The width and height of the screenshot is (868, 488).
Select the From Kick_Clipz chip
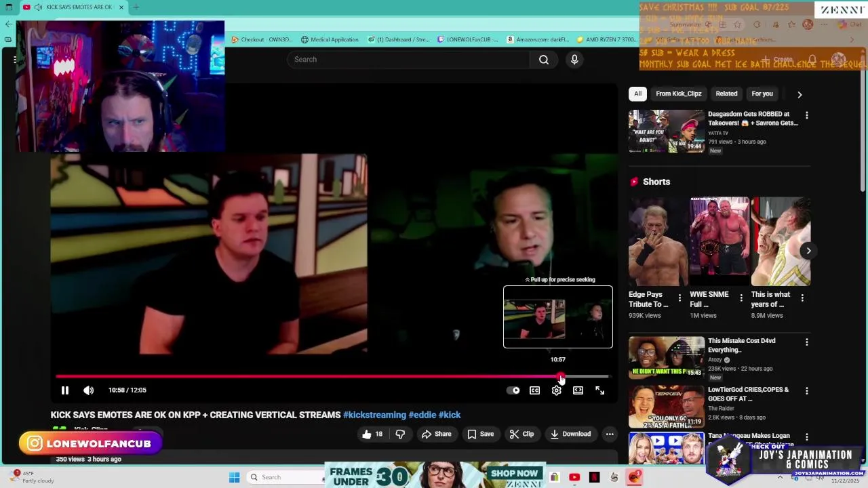(x=679, y=94)
